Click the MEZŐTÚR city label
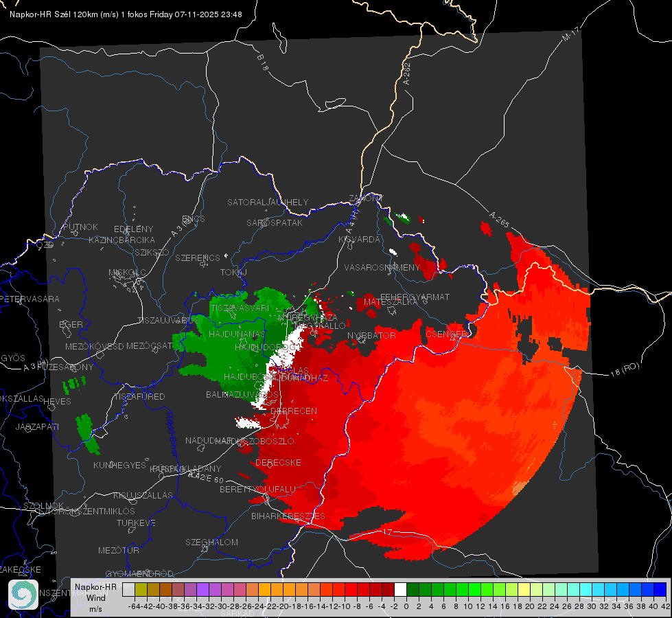Image resolution: width=672 pixels, height=618 pixels. [119, 551]
